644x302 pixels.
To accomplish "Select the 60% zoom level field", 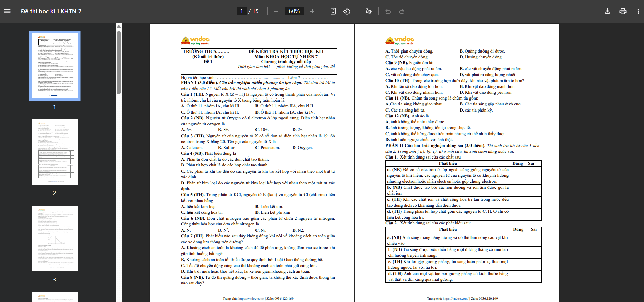I will 294,11.
